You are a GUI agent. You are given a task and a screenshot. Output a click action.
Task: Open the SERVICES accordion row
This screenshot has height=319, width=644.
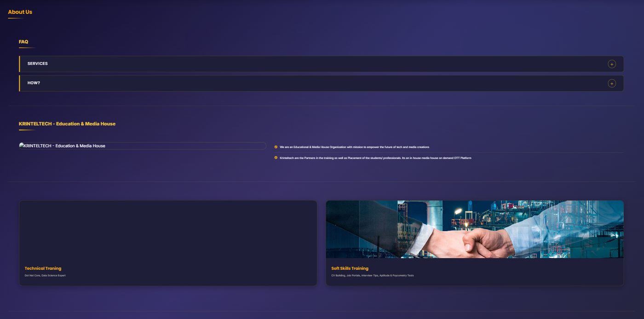321,64
